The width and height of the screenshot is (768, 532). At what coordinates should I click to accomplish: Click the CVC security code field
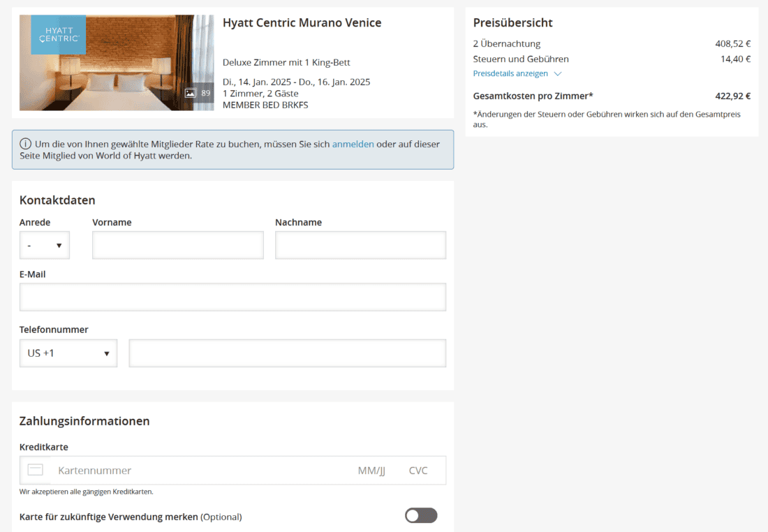point(418,471)
